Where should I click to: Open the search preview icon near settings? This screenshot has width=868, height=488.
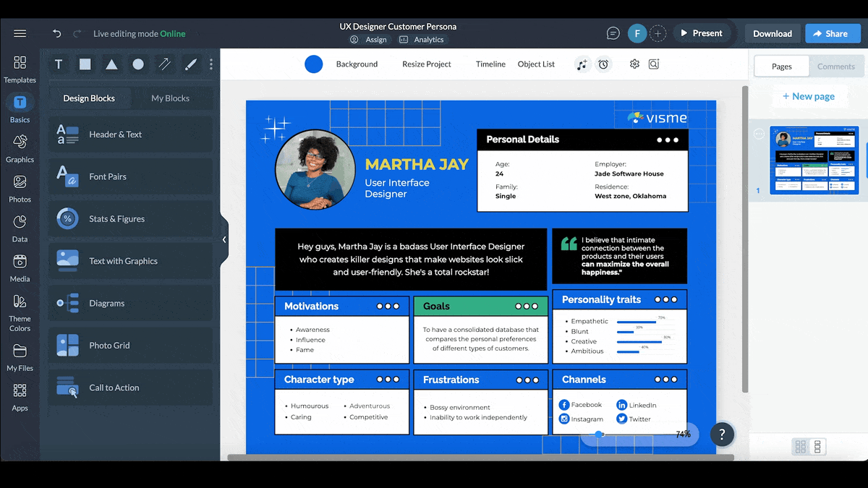(x=654, y=64)
